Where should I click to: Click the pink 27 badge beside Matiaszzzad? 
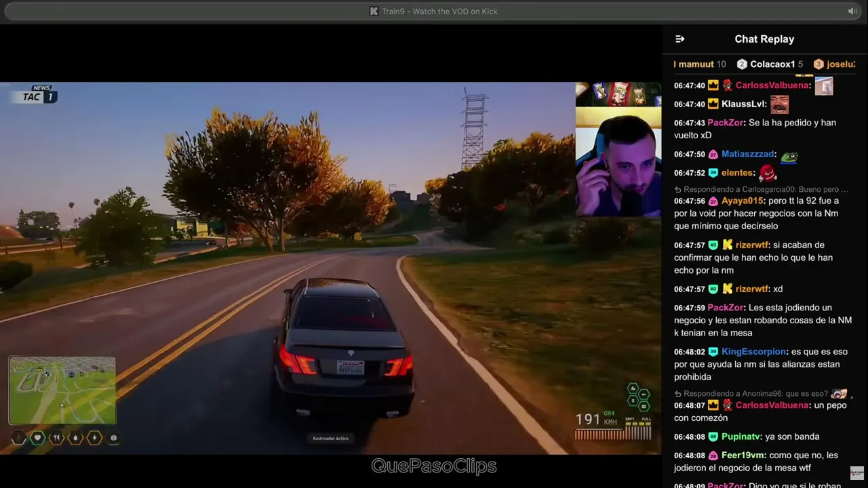(x=713, y=155)
